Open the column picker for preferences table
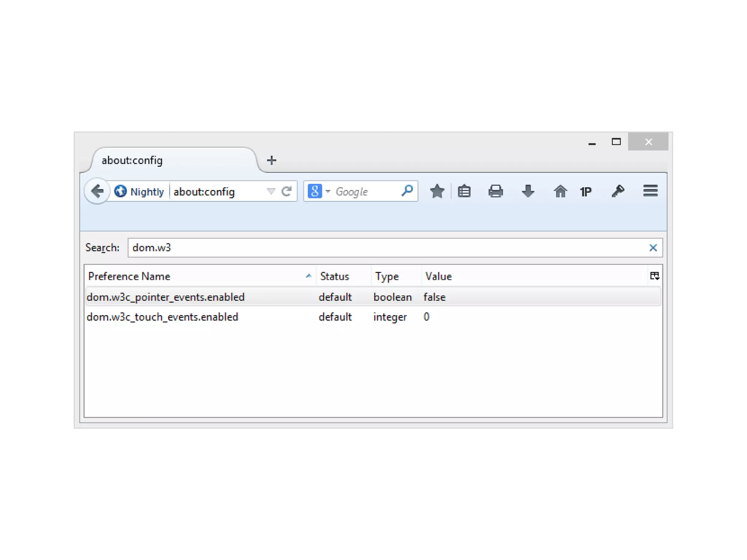 click(654, 276)
